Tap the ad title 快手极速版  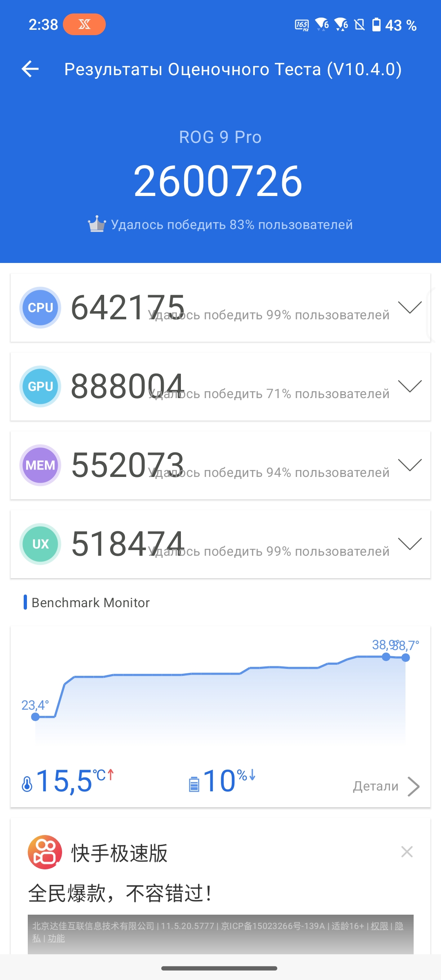[x=120, y=853]
